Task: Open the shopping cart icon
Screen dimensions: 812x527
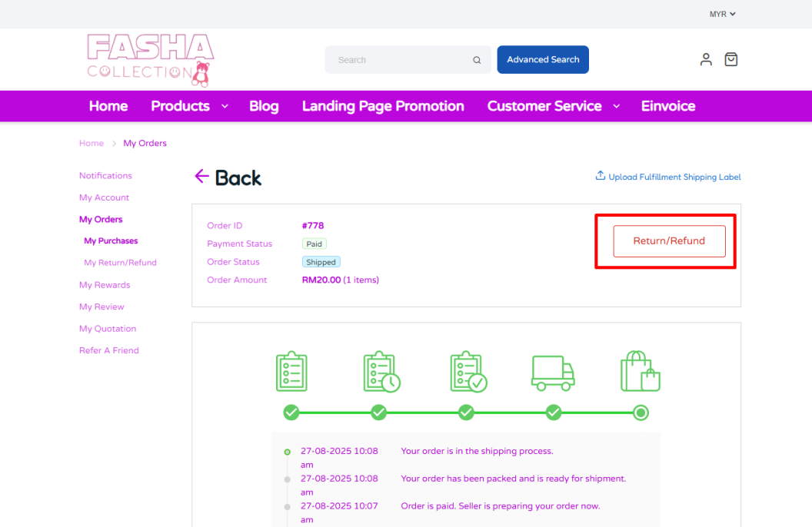Action: 731,59
